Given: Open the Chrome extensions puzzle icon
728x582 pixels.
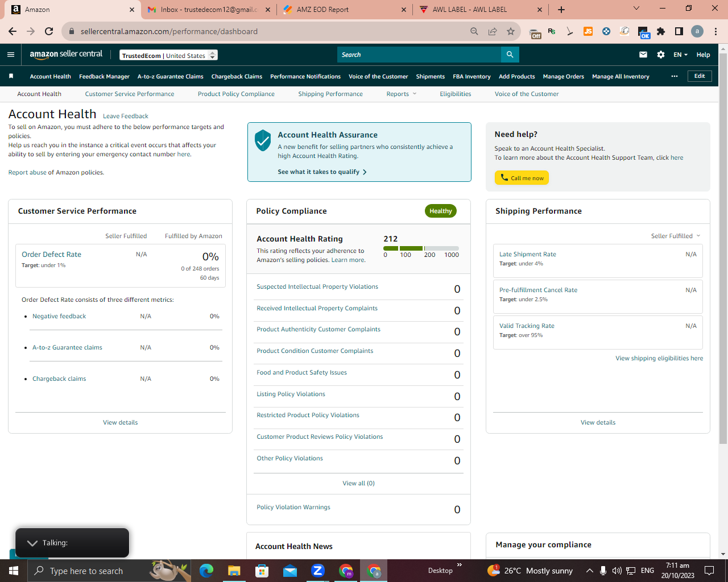Looking at the screenshot, I should click(x=661, y=31).
